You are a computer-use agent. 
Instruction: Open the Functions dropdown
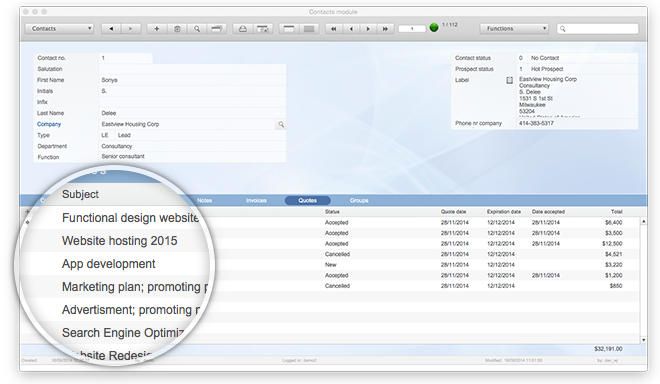[514, 29]
